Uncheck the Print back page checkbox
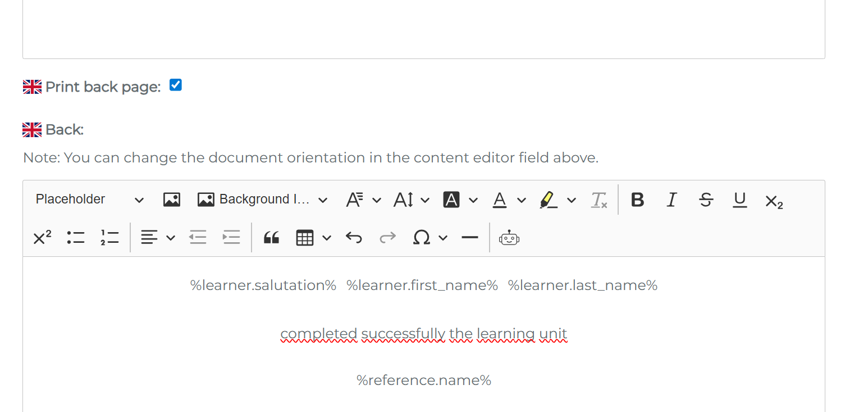The height and width of the screenshot is (412, 868). (x=176, y=85)
